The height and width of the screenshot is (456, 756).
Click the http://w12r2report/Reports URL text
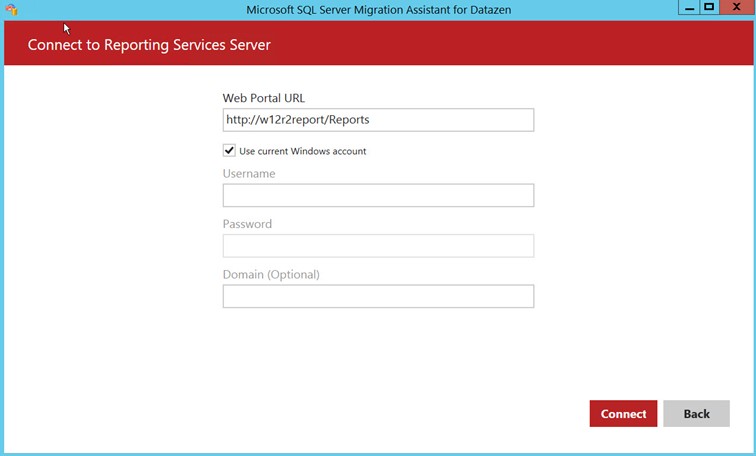298,120
